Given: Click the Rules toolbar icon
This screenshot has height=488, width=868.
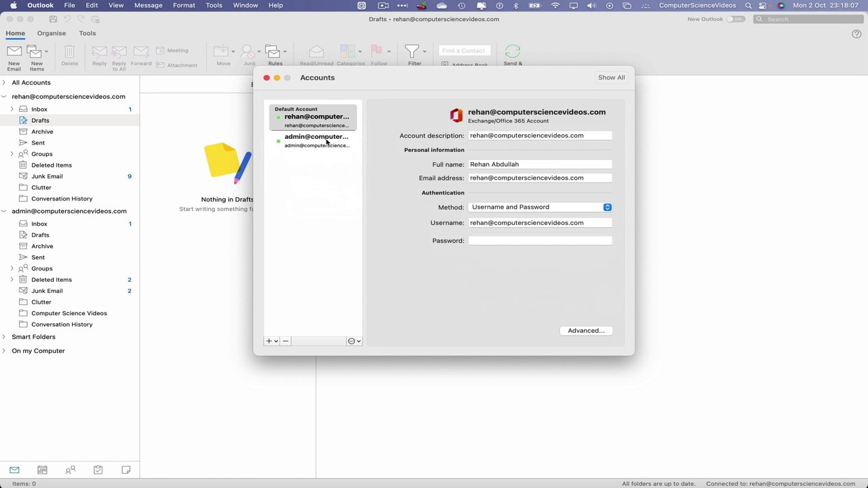Looking at the screenshot, I should tap(273, 52).
